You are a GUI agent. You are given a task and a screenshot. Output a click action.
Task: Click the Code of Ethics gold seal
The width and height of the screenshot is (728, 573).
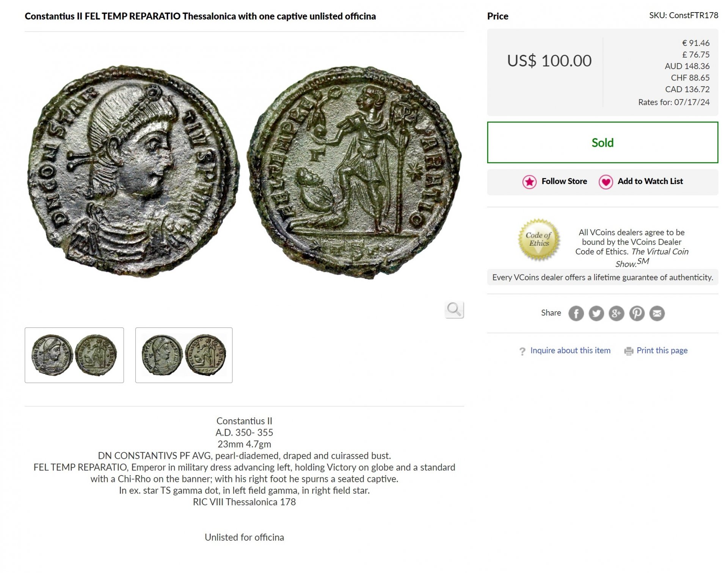pyautogui.click(x=539, y=240)
